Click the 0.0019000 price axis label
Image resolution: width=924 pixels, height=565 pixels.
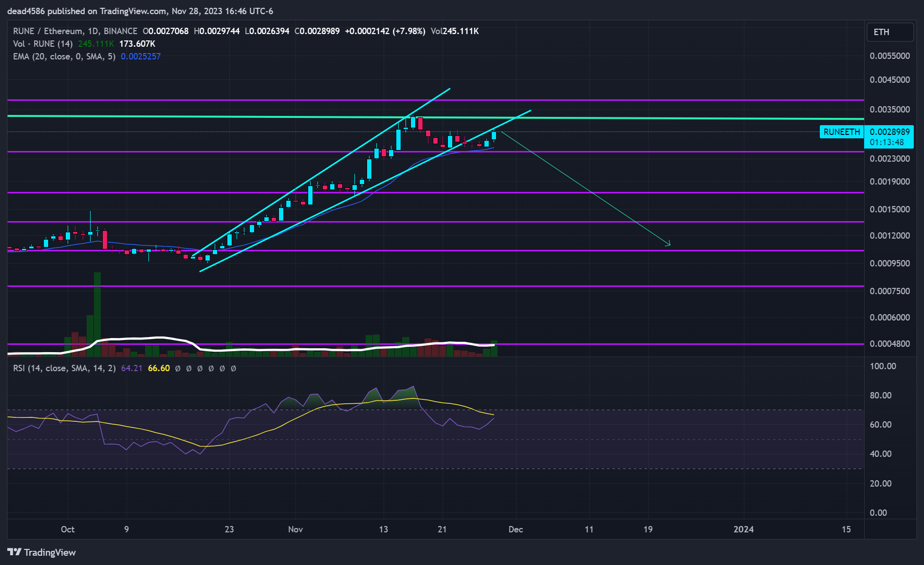889,182
